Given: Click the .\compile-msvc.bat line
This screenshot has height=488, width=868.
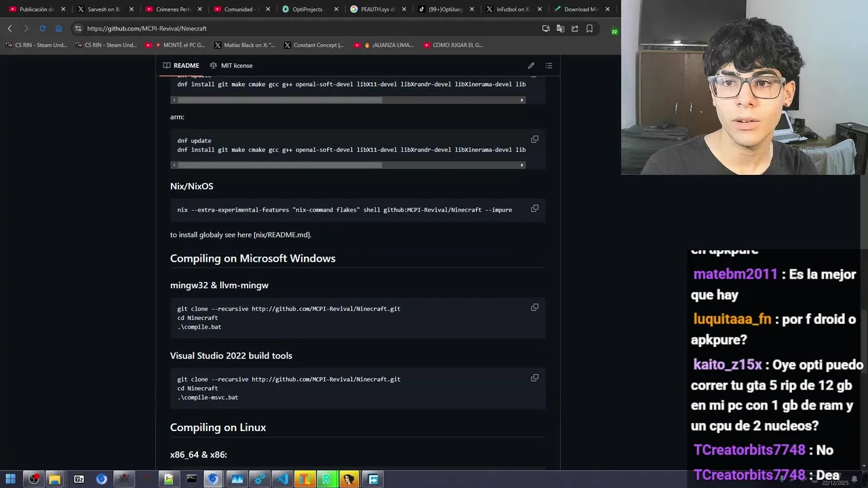Looking at the screenshot, I should [x=208, y=397].
